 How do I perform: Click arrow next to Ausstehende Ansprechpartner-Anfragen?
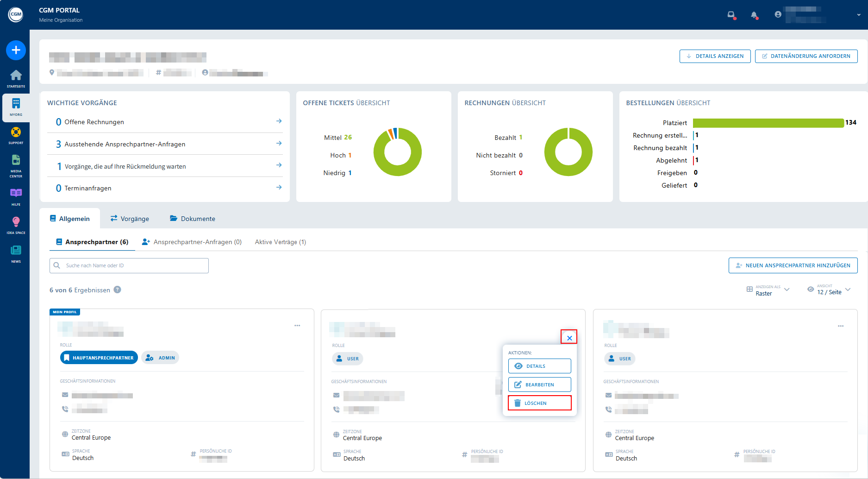[279, 143]
